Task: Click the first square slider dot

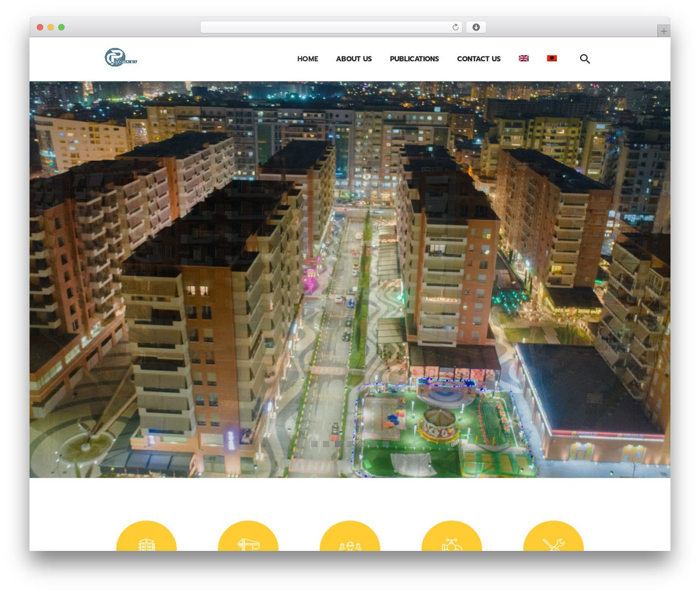Action: [314, 444]
